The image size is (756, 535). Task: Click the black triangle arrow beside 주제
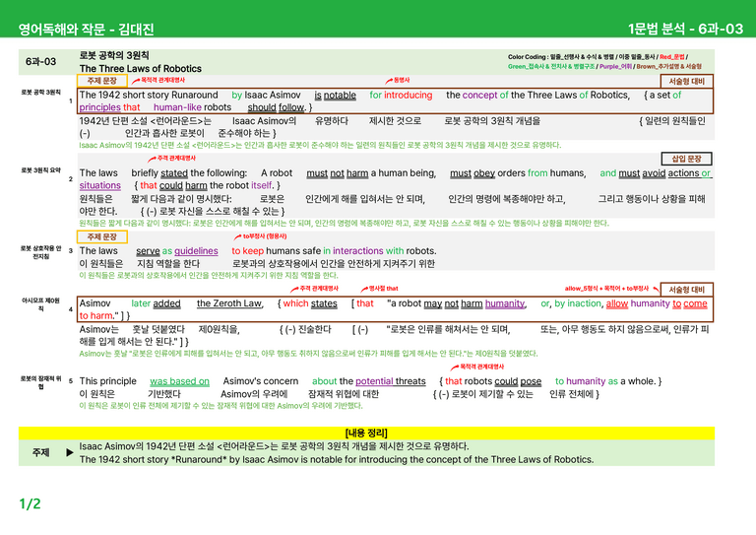tap(70, 452)
